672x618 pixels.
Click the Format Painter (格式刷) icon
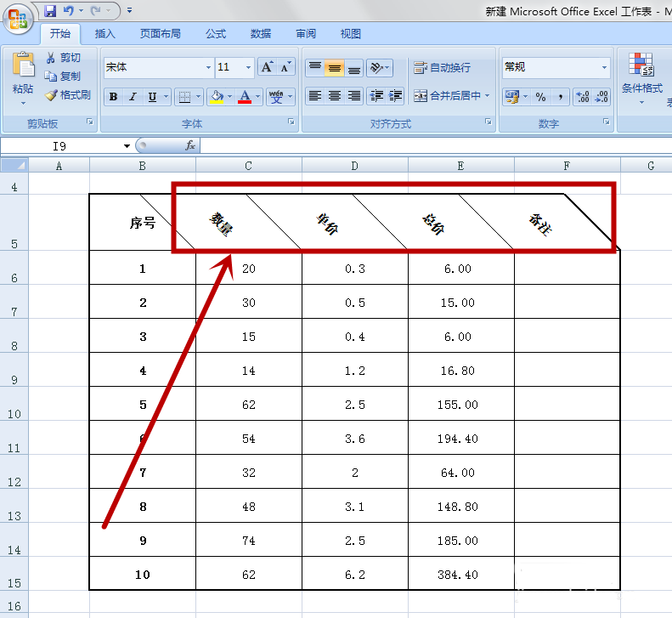pyautogui.click(x=51, y=95)
